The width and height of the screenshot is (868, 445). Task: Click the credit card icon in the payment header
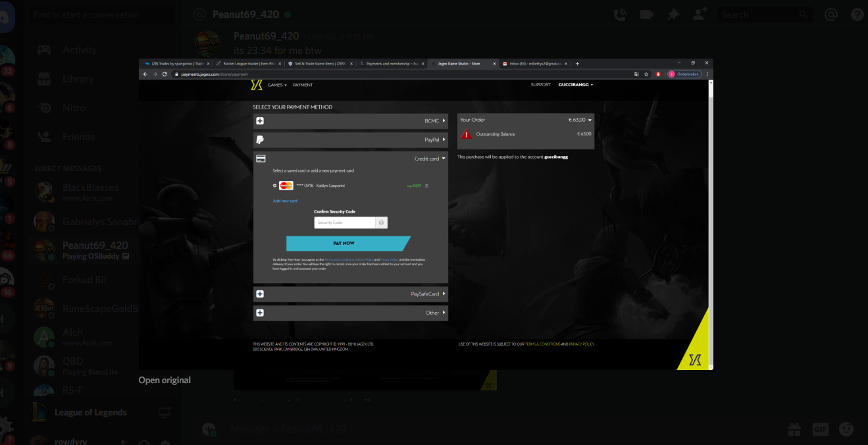[261, 159]
